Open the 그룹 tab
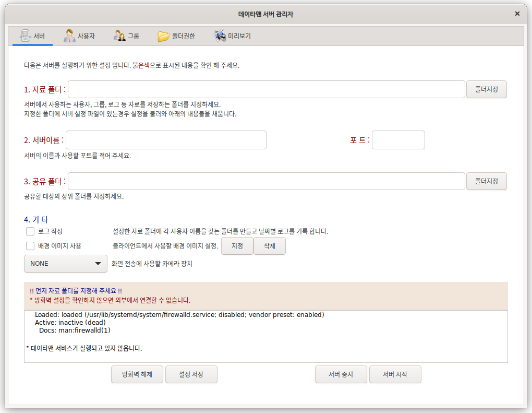The image size is (532, 413). tap(126, 36)
